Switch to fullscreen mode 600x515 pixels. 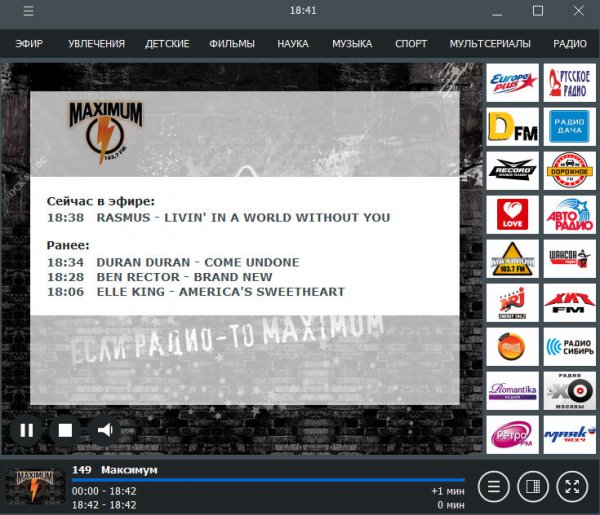click(572, 486)
